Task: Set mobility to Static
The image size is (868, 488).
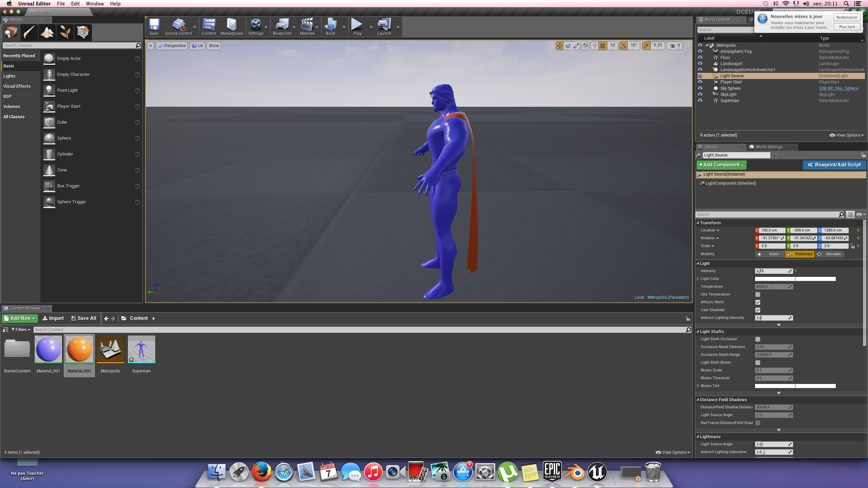Action: click(770, 254)
